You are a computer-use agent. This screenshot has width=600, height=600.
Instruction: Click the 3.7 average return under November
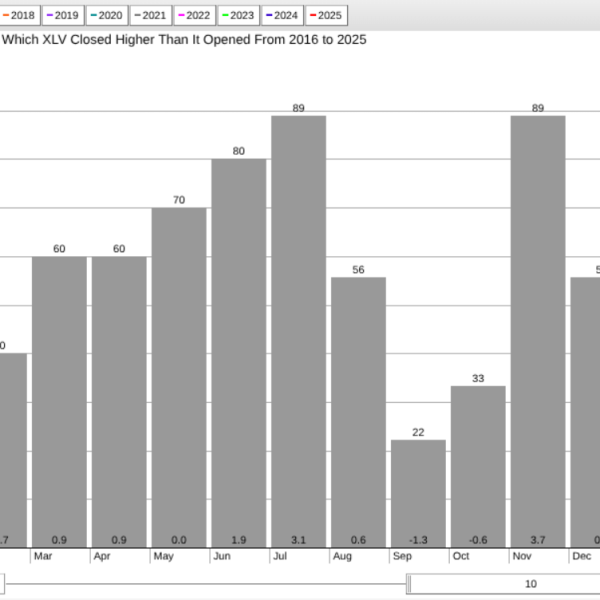click(x=538, y=540)
